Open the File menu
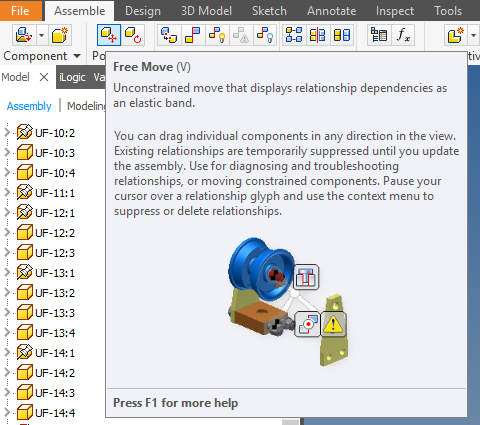The height and width of the screenshot is (425, 480). click(x=21, y=10)
